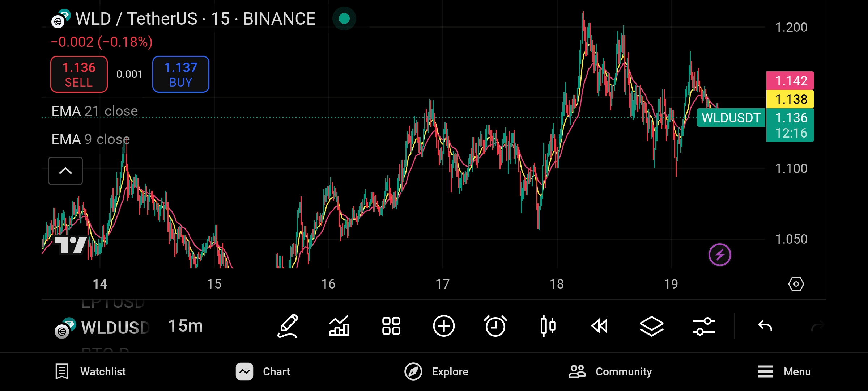
Task: Click the 1.137 BUY button
Action: coord(181,74)
